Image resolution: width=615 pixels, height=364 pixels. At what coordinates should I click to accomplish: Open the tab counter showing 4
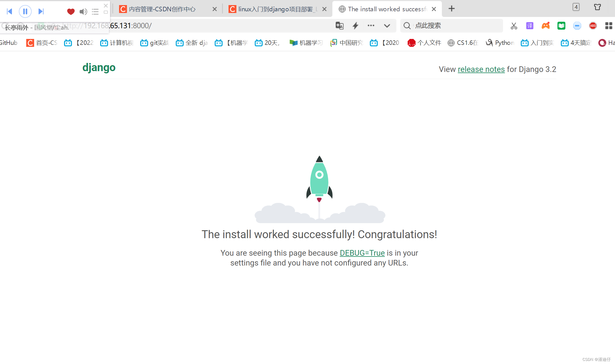pos(576,7)
